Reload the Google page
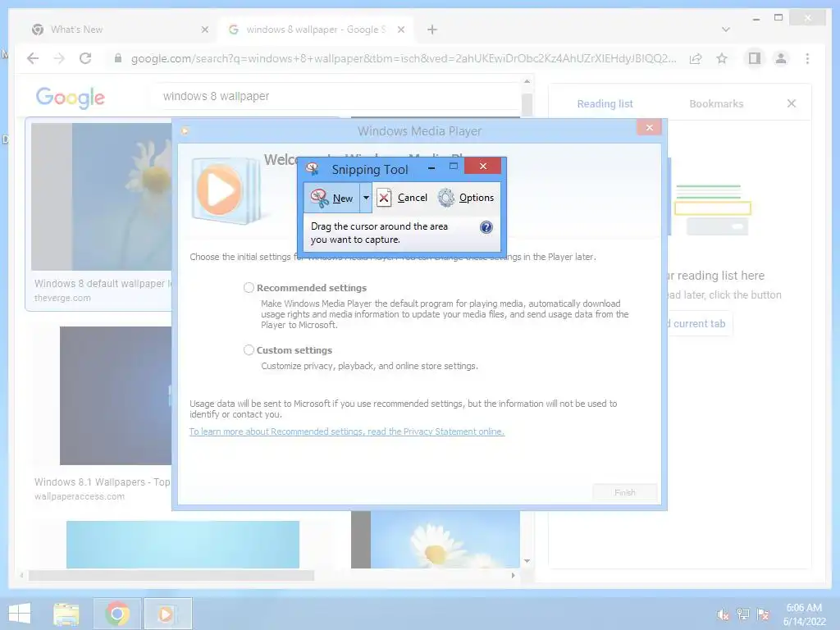The width and height of the screenshot is (840, 630). click(85, 58)
